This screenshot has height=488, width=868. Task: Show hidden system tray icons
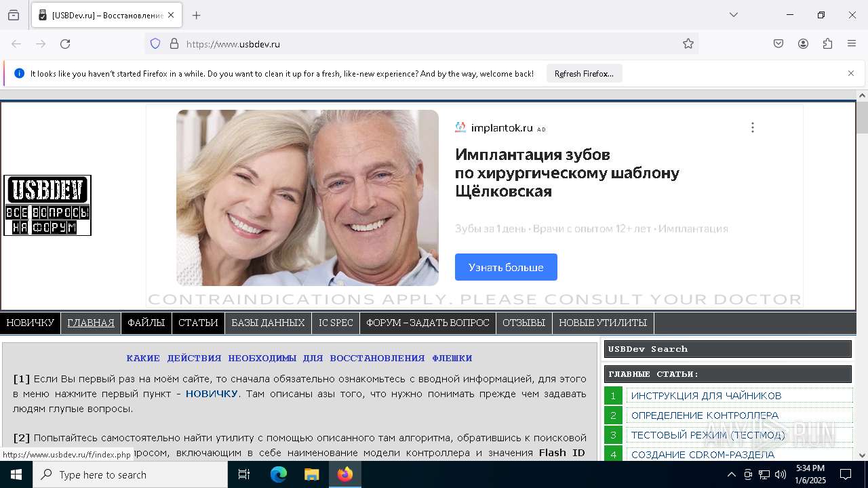click(731, 474)
